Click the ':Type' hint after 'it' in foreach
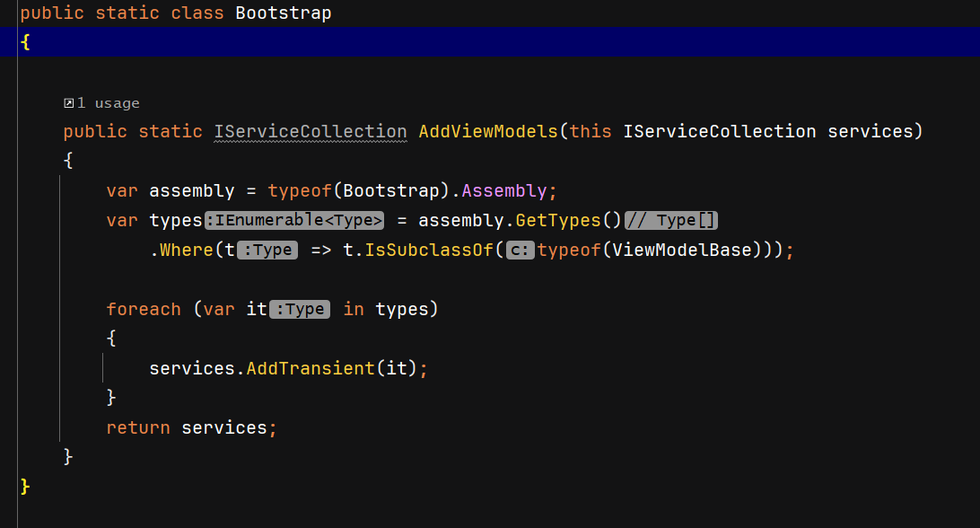Viewport: 980px width, 528px height. (x=300, y=309)
